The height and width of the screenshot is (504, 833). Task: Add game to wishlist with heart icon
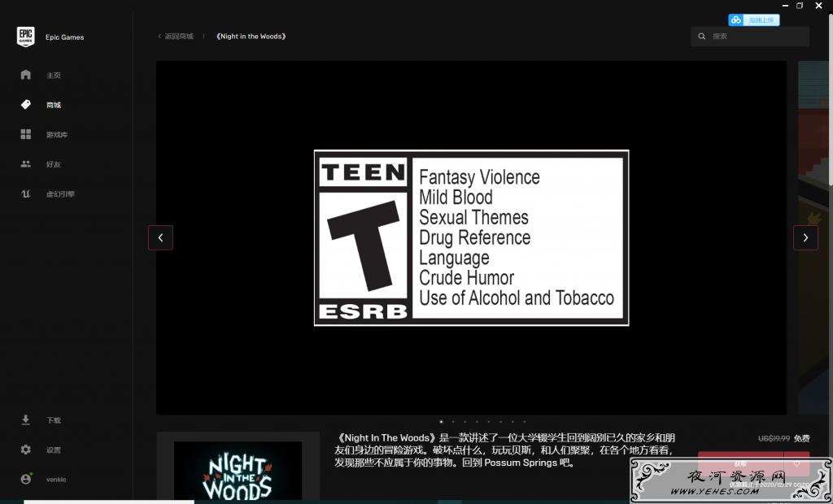(x=796, y=463)
